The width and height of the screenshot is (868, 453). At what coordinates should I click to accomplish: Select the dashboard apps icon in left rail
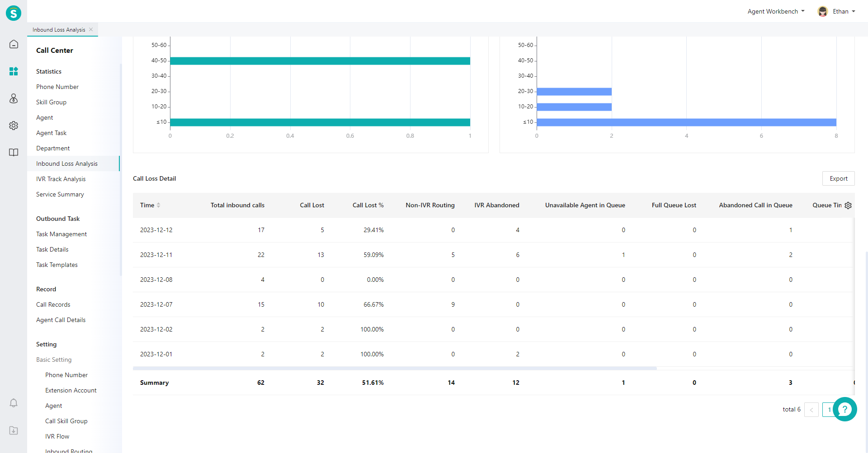[x=14, y=71]
